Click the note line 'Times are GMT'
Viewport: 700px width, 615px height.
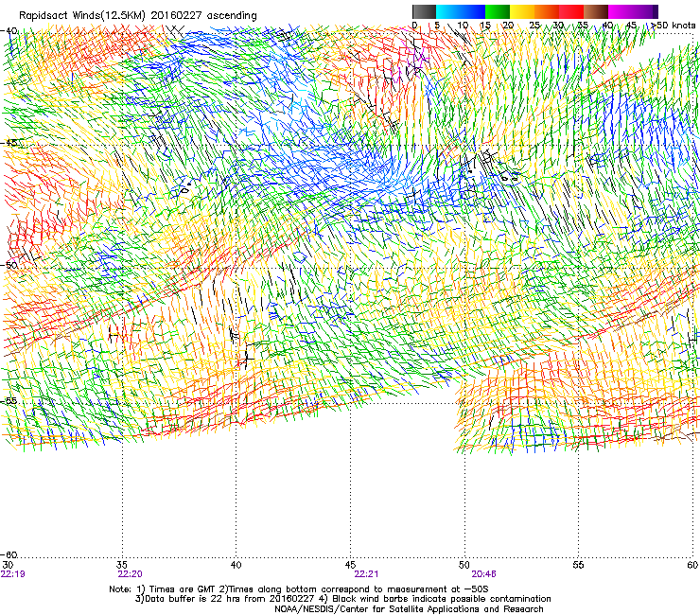coord(184,589)
